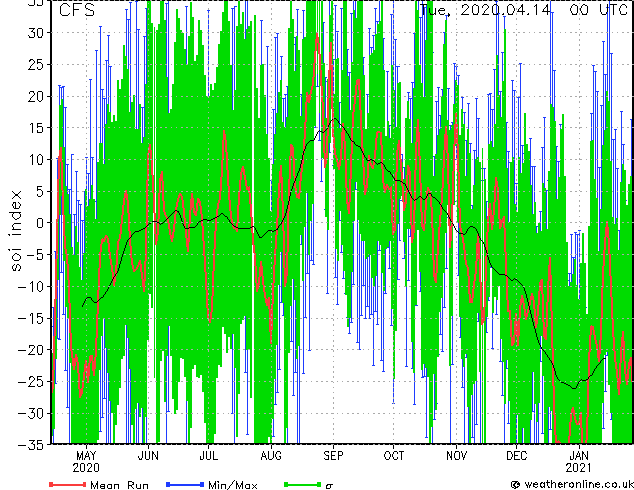Click the weatheronline.co.uk credit text
This screenshot has height=490, width=634.
tap(578, 484)
